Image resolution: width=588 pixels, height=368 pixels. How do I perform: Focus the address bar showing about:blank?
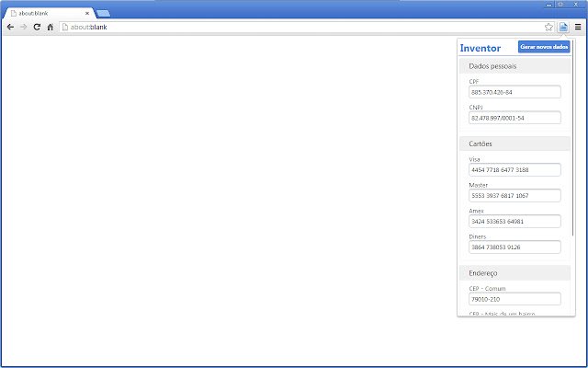click(x=306, y=27)
